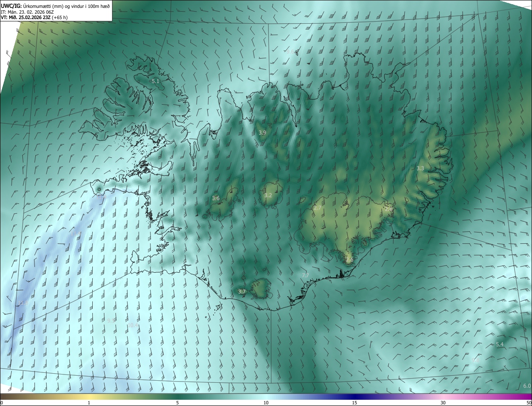Click the initial time line 'IT: Mán. 23. 02. 2026 06Z'

pos(28,12)
